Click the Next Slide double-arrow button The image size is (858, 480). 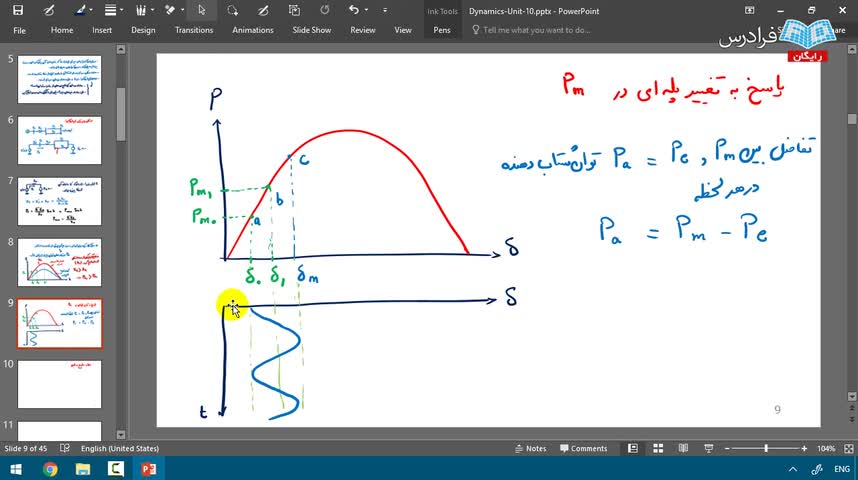[851, 420]
